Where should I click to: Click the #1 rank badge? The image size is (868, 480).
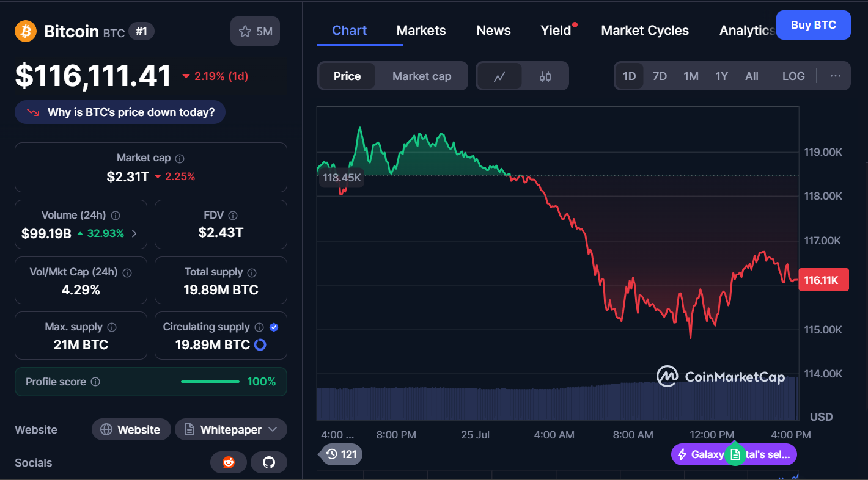tap(141, 31)
